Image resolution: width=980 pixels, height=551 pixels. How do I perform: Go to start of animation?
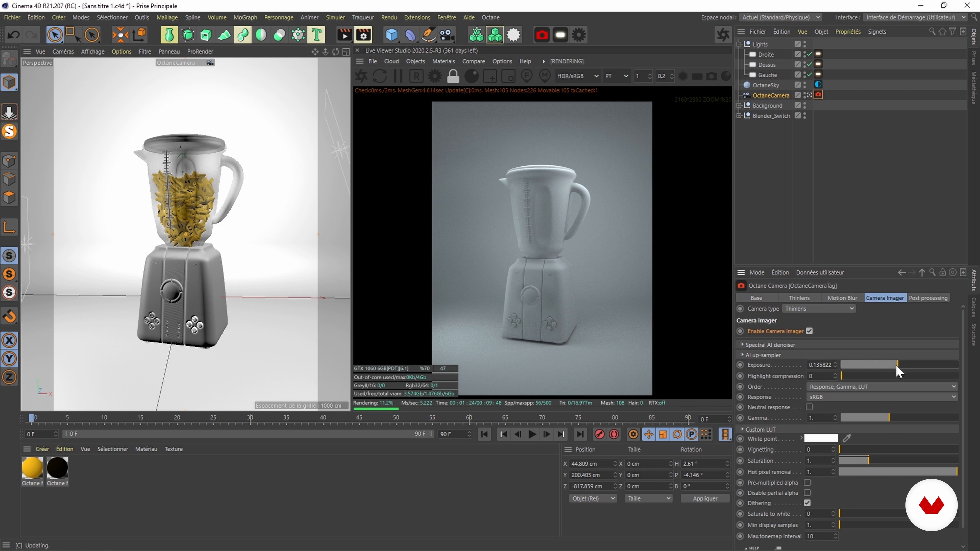(x=484, y=434)
